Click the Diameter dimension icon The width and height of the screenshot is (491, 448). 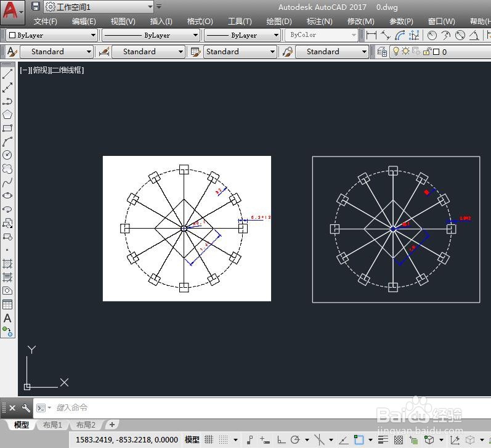click(460, 35)
